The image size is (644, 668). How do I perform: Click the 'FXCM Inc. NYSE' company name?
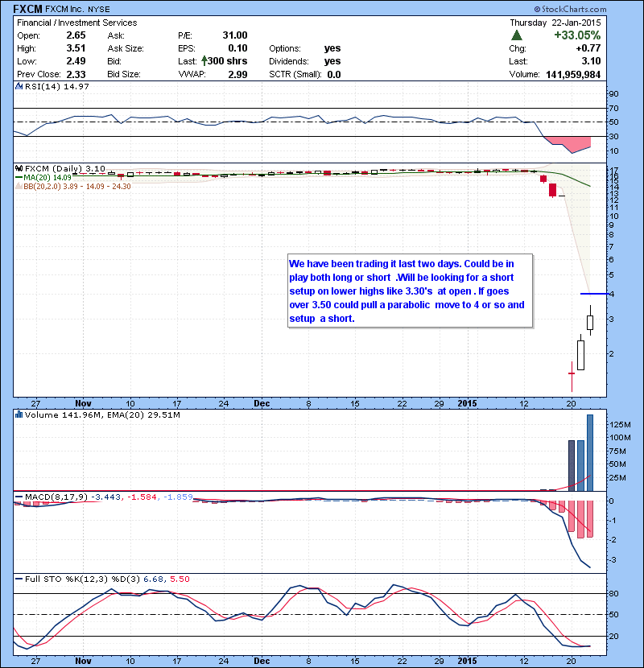point(77,9)
